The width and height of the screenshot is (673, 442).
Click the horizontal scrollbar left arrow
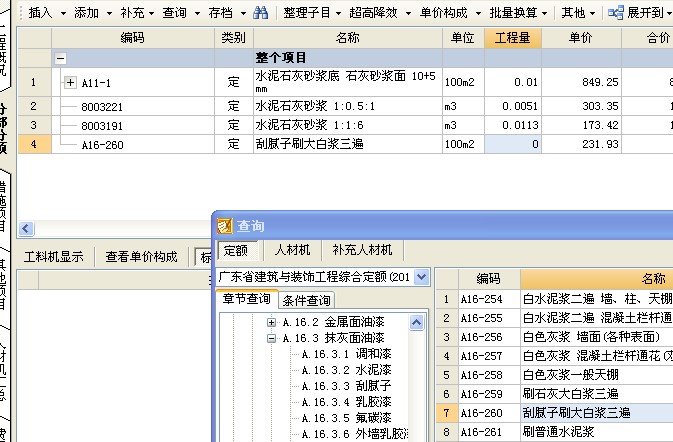[x=26, y=228]
